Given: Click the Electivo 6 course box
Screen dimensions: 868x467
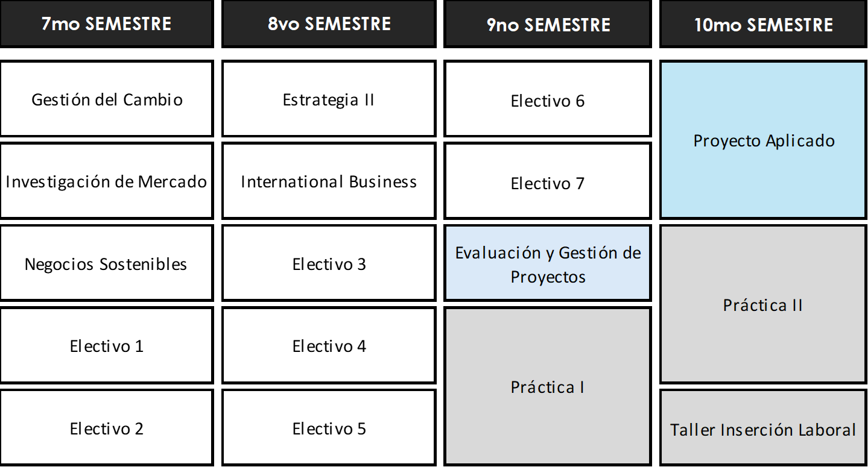Looking at the screenshot, I should coord(548,99).
